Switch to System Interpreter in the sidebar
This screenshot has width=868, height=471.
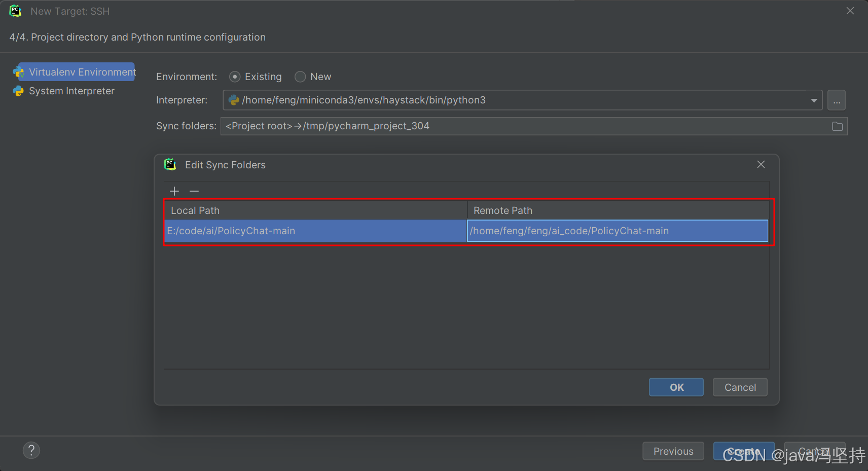pyautogui.click(x=71, y=91)
